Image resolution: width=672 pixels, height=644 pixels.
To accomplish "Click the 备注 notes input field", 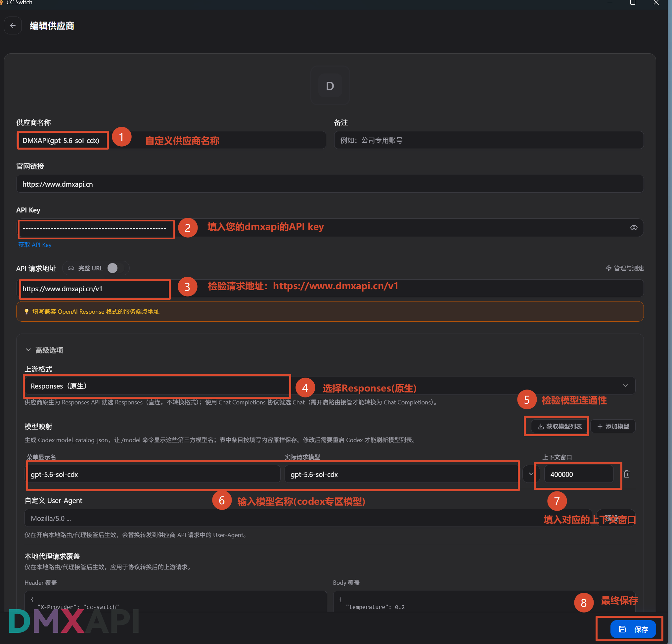I will [x=489, y=140].
